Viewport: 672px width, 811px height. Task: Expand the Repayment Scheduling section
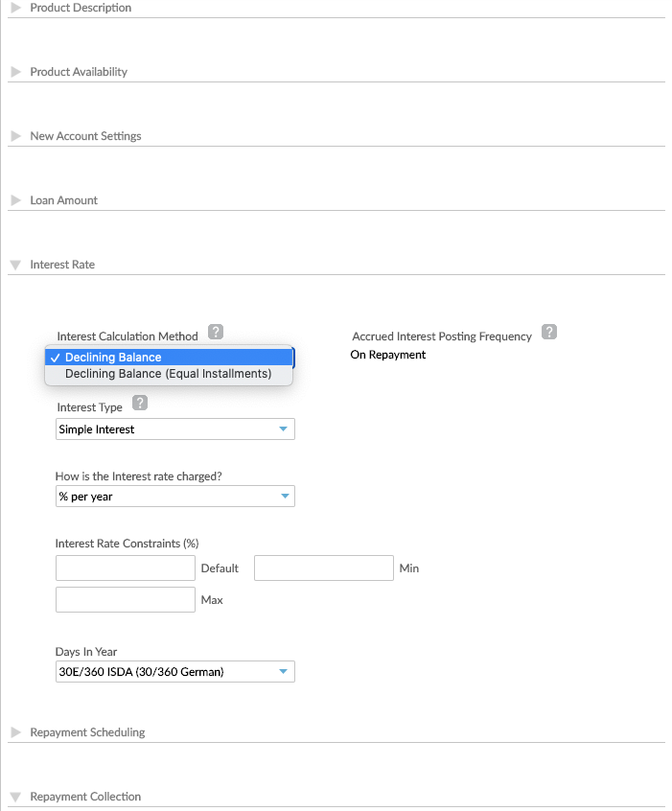(15, 731)
